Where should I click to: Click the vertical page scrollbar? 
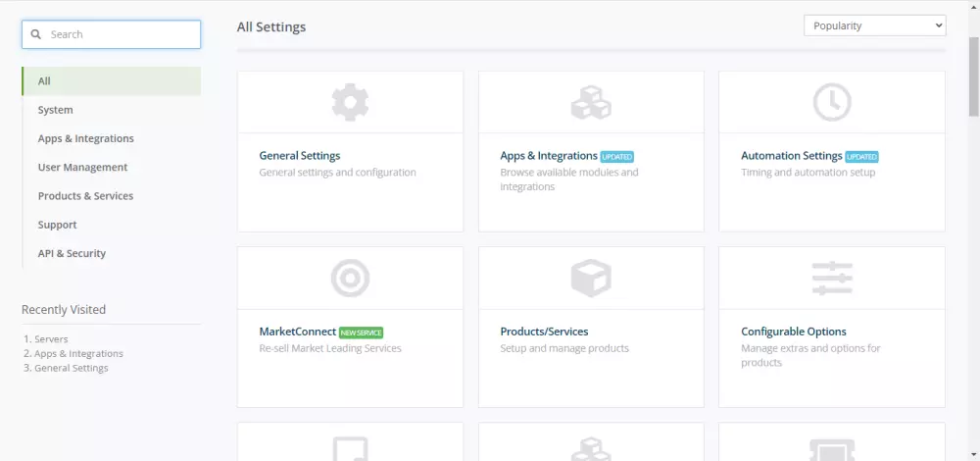point(973,78)
